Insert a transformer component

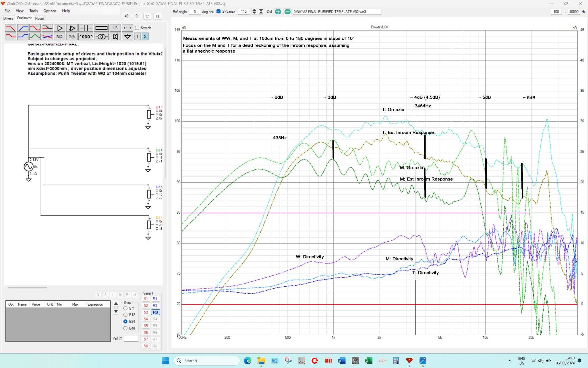coord(101,37)
